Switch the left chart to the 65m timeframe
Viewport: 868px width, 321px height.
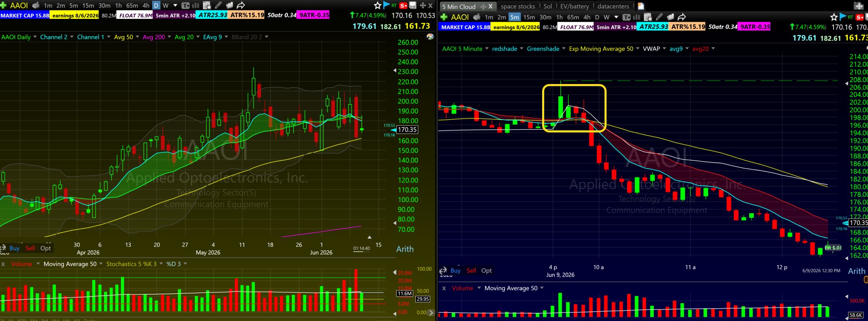(x=132, y=5)
